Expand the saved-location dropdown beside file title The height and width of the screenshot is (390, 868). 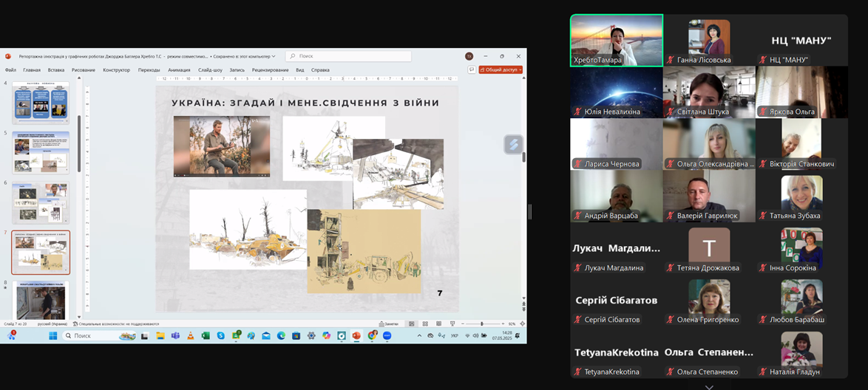point(274,56)
